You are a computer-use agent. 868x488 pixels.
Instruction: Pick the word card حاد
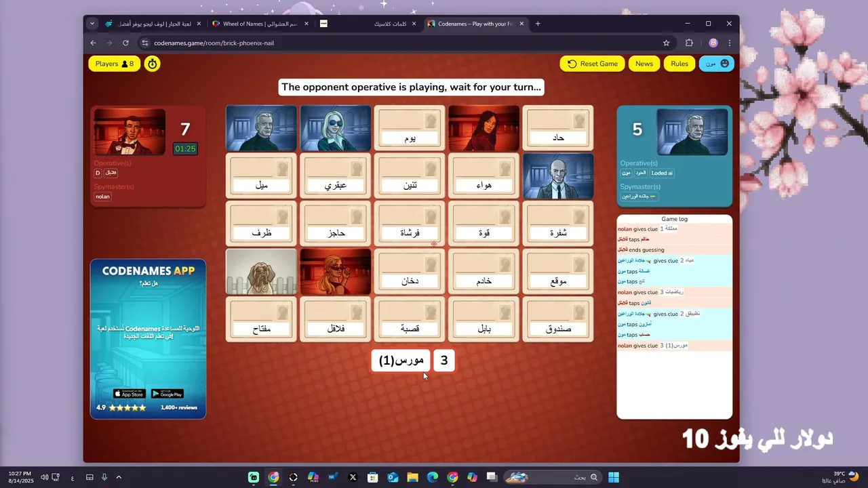(558, 128)
